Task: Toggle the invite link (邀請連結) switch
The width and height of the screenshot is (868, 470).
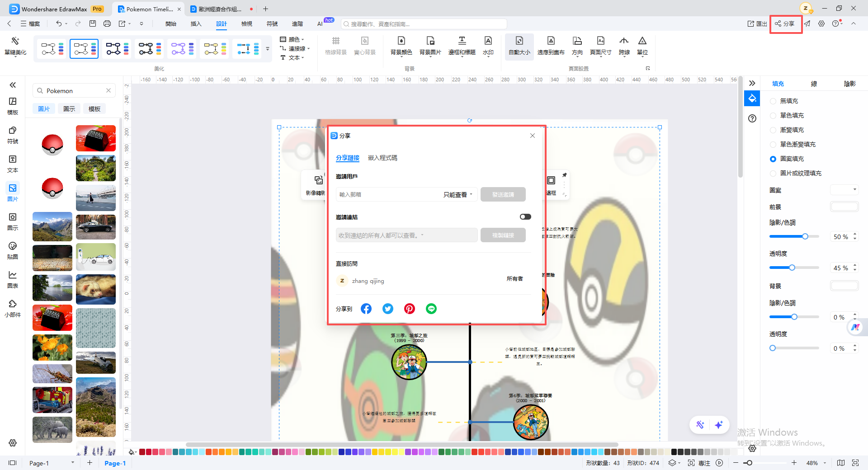Action: (525, 217)
